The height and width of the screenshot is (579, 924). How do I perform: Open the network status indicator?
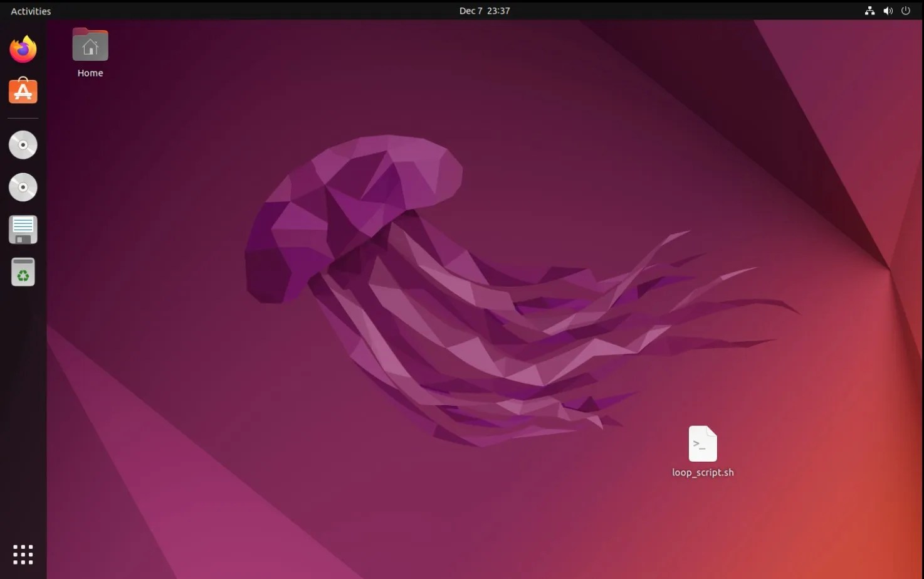869,11
